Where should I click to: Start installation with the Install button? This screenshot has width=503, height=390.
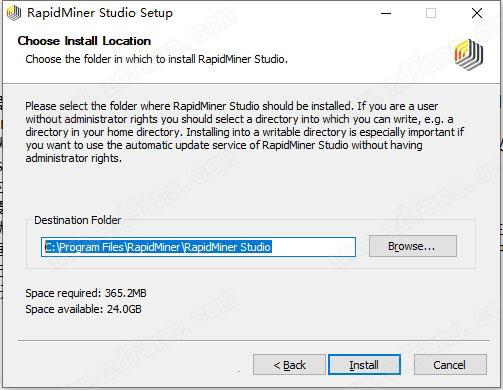[x=364, y=365]
